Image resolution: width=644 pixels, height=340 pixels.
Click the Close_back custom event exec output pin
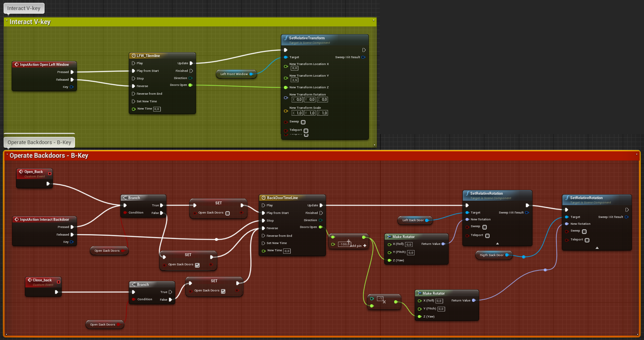tap(57, 292)
